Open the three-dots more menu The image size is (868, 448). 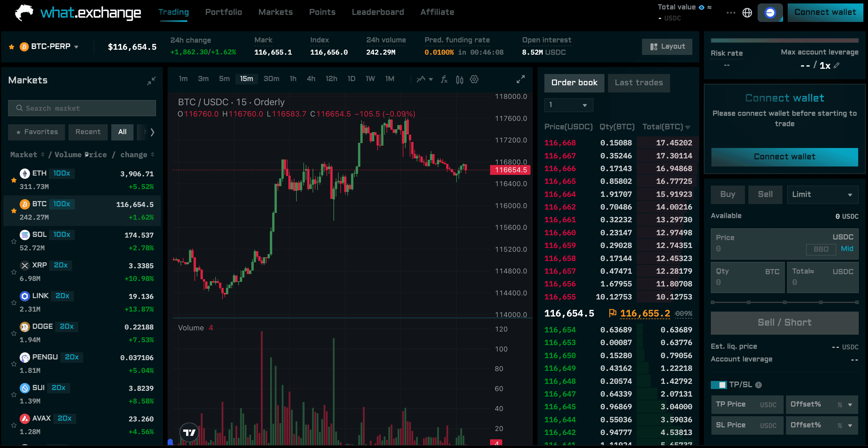[x=730, y=13]
